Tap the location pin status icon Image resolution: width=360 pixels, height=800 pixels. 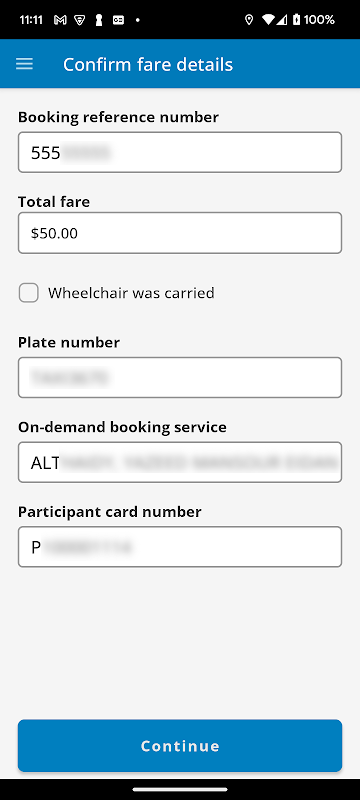(249, 20)
